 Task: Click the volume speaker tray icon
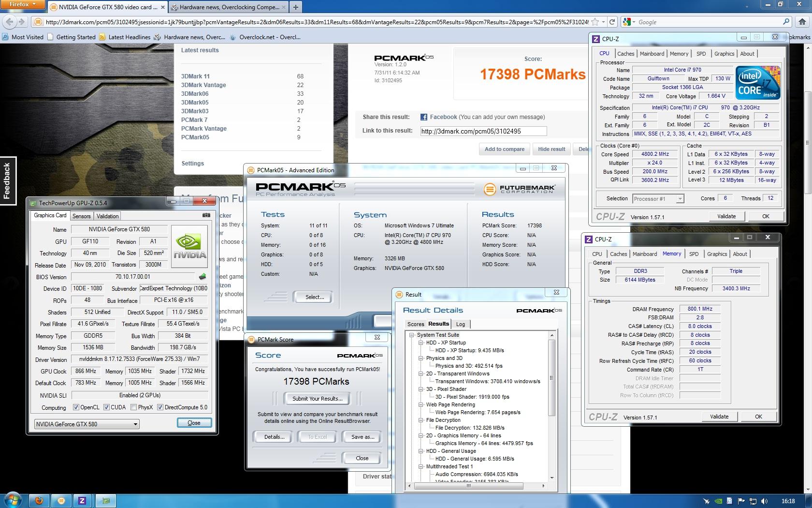click(765, 501)
